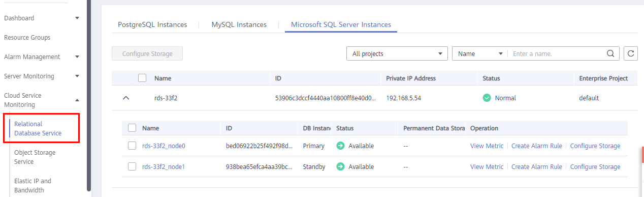Click the magnifier search icon

point(610,53)
